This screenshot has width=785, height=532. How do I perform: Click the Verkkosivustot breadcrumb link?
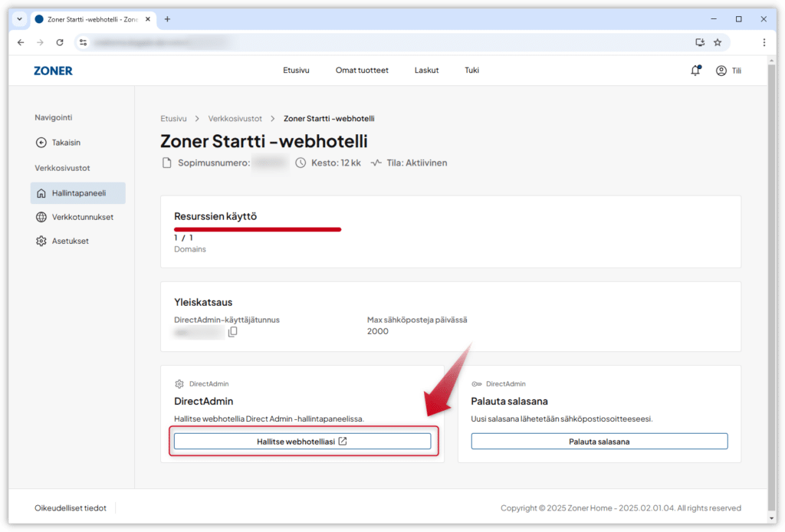pyautogui.click(x=235, y=119)
